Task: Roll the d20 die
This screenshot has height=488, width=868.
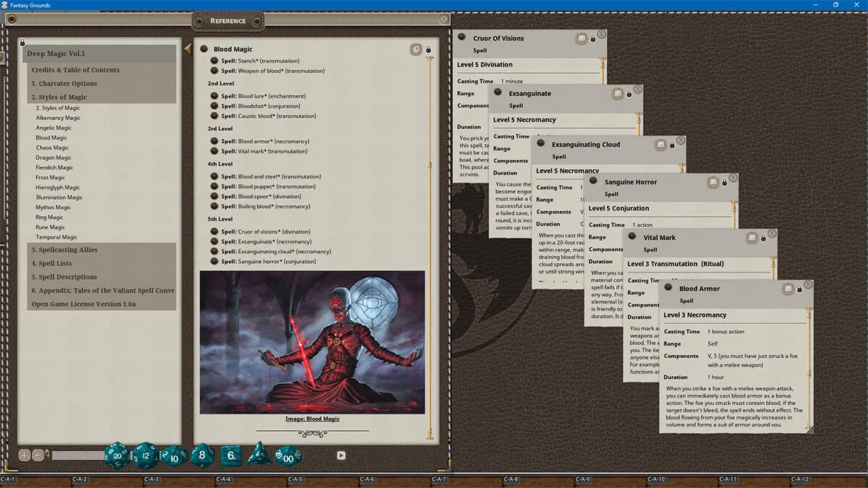Action: (x=117, y=455)
